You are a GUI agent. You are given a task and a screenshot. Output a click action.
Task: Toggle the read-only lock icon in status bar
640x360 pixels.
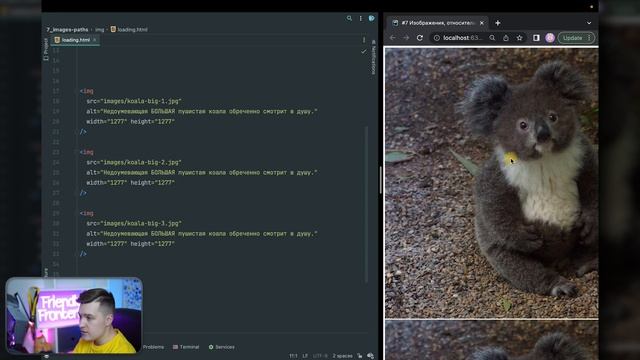360,356
